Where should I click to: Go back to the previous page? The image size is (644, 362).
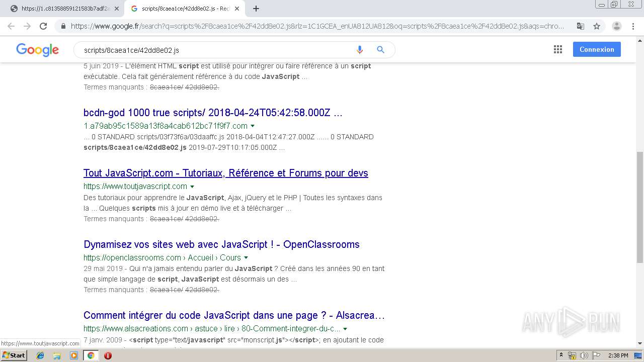click(x=11, y=26)
